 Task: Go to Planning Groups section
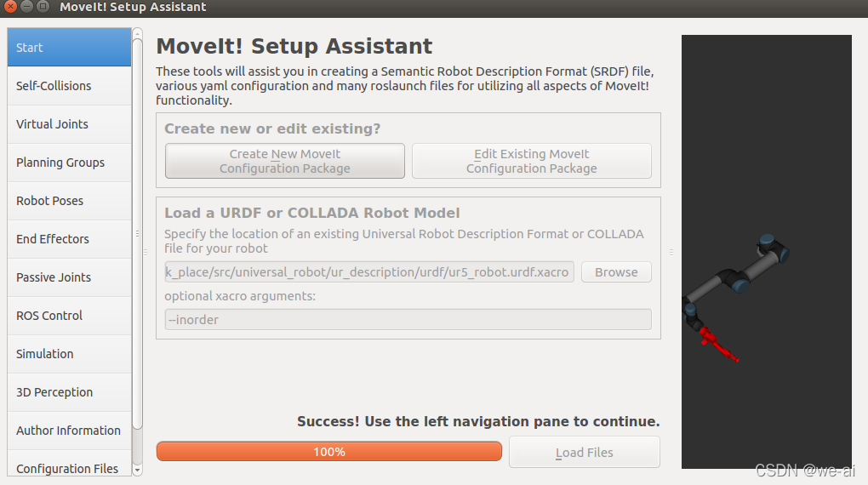pos(60,163)
